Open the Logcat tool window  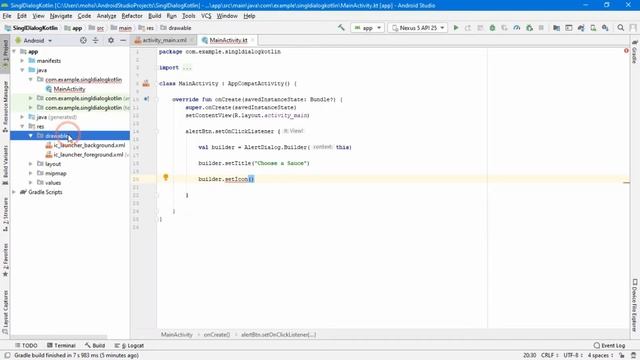[x=129, y=345]
